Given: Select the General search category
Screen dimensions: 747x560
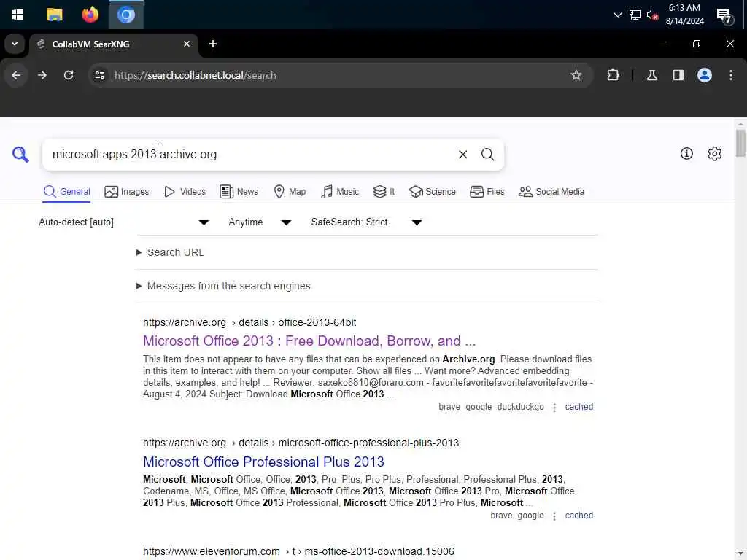Looking at the screenshot, I should [66, 192].
